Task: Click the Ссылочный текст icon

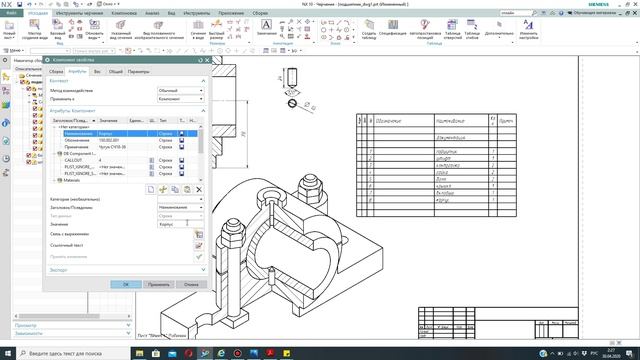Action: point(199,246)
